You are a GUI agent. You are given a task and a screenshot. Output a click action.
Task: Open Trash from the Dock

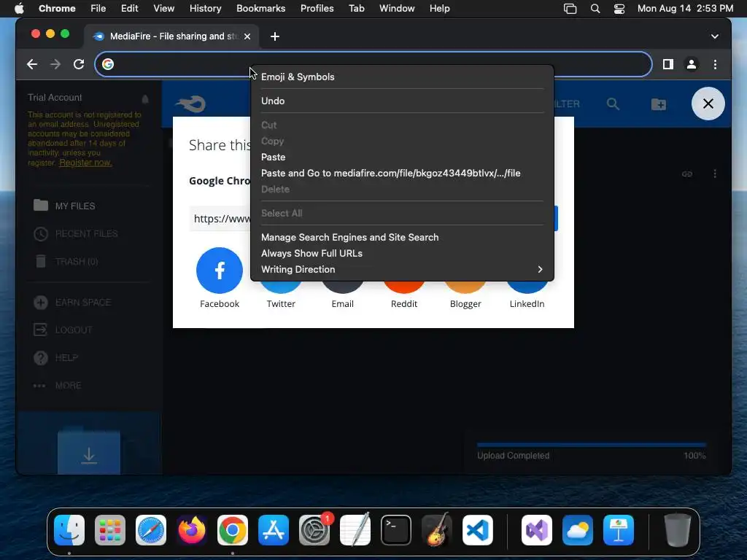[678, 530]
